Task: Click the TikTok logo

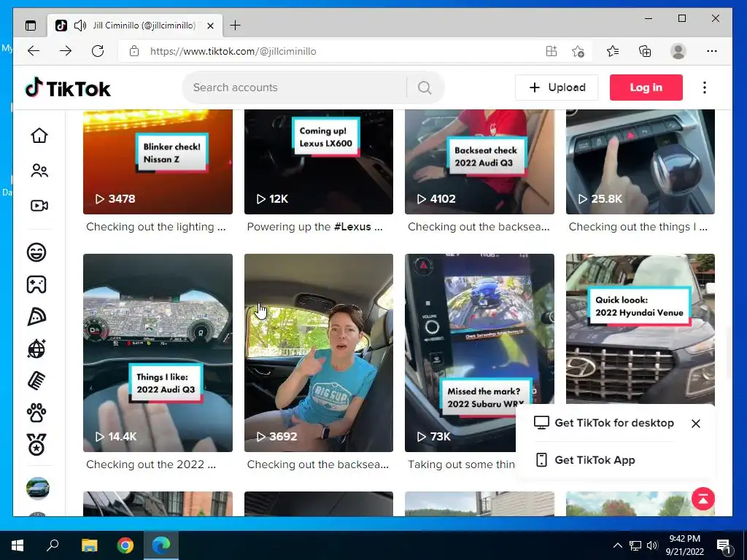Action: [68, 88]
